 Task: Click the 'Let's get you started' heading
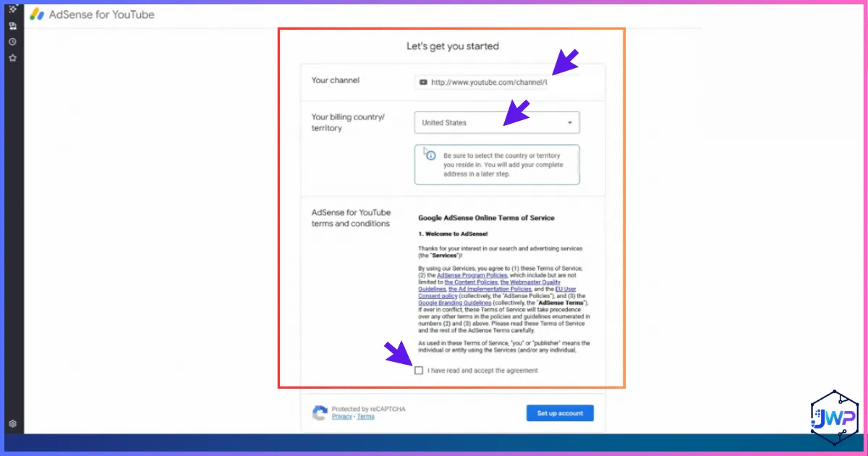click(453, 46)
